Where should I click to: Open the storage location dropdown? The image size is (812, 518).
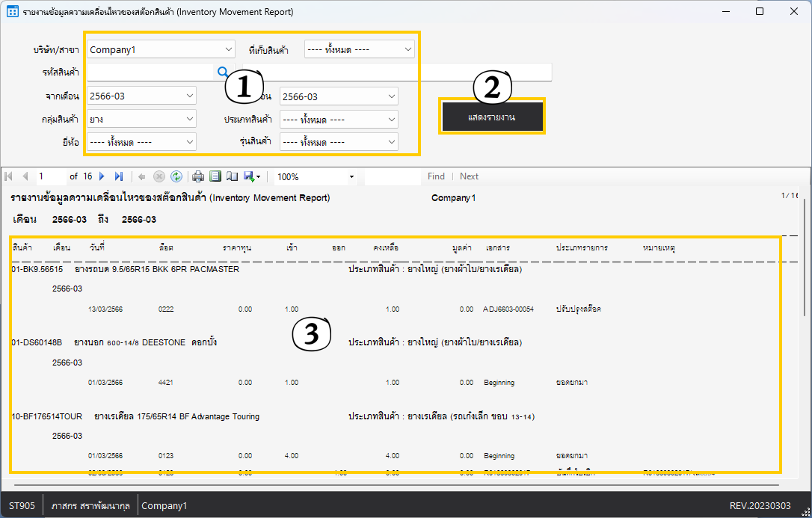click(x=407, y=49)
